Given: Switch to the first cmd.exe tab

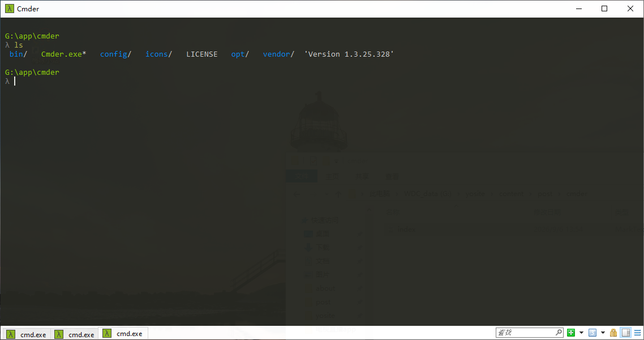Looking at the screenshot, I should pyautogui.click(x=27, y=334).
